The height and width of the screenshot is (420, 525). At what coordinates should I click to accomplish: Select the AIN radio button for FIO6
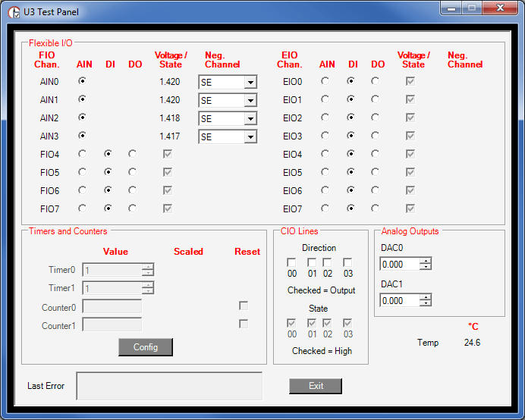point(83,190)
